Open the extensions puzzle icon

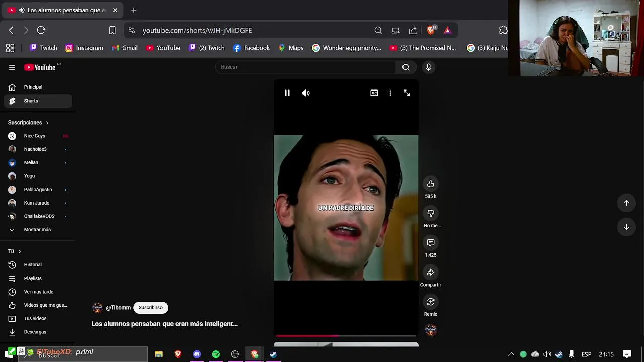pos(503,30)
